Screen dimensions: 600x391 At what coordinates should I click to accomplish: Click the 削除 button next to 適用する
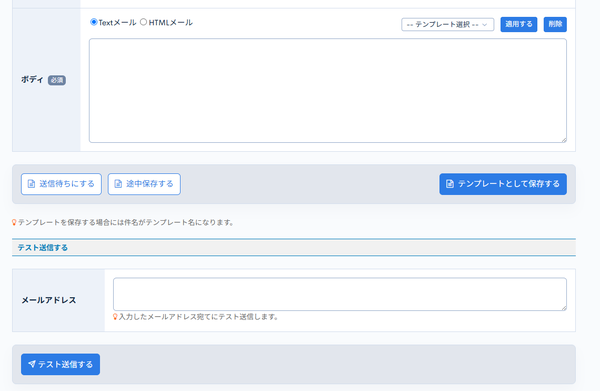pos(555,24)
